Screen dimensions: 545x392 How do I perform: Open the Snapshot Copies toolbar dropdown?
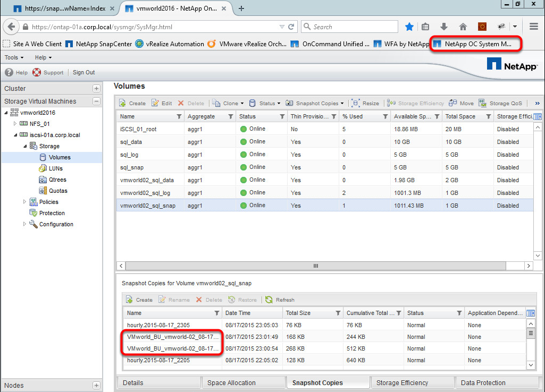pyautogui.click(x=315, y=103)
